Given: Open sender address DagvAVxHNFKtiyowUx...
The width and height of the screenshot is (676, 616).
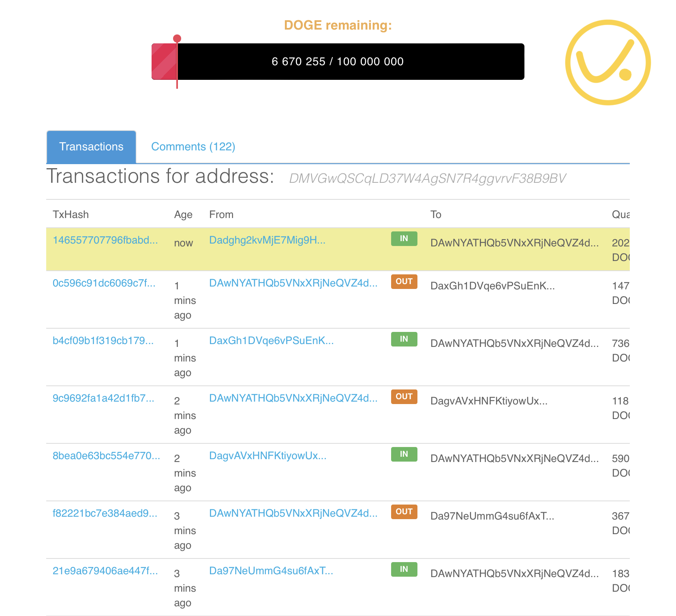Looking at the screenshot, I should [x=268, y=456].
